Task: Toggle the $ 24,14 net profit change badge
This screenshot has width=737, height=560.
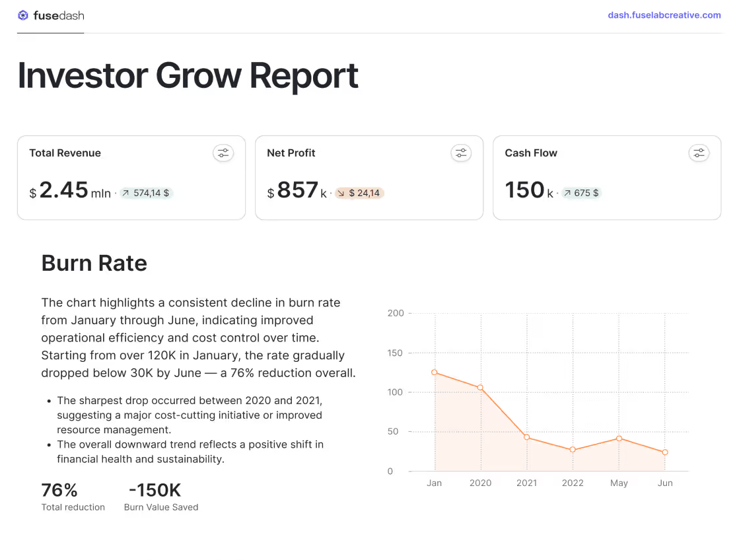Action: (359, 193)
